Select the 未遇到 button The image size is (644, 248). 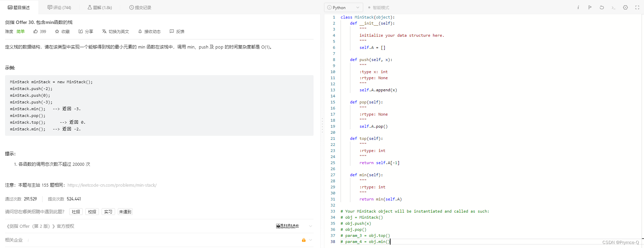tap(125, 212)
